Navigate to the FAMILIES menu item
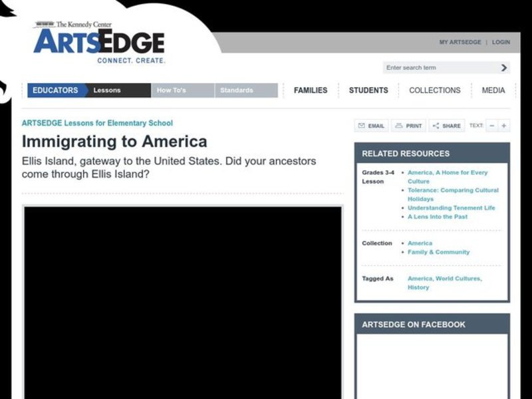Image resolution: width=532 pixels, height=399 pixels. pyautogui.click(x=310, y=90)
